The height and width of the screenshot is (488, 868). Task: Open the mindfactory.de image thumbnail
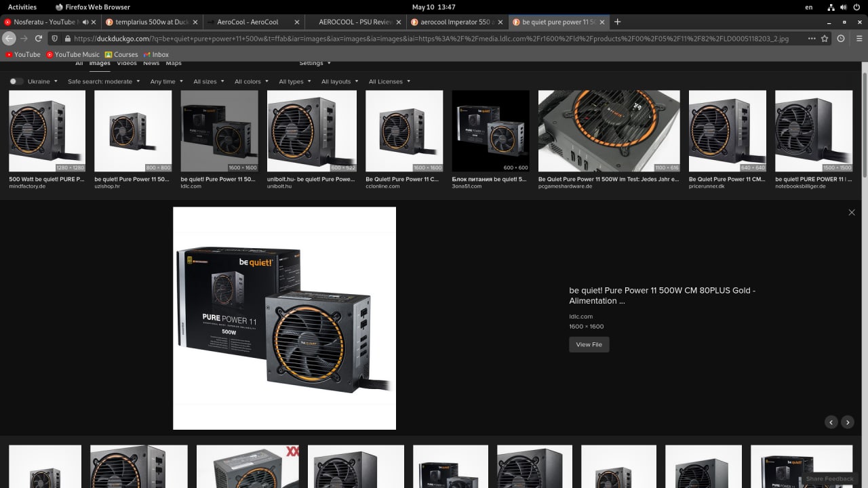pos(47,131)
